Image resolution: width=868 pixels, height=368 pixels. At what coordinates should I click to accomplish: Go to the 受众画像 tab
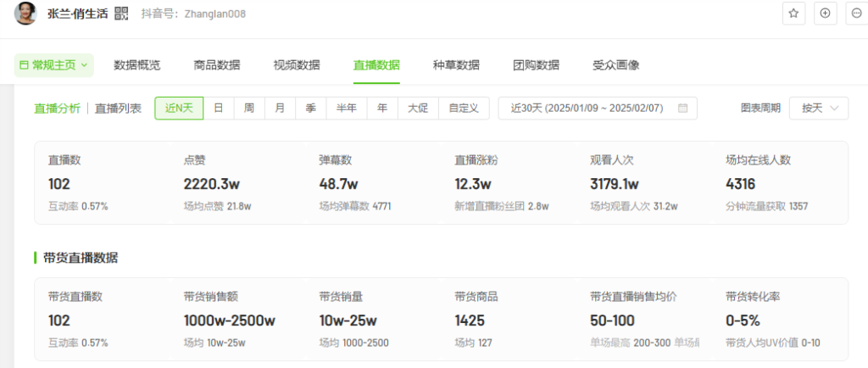pyautogui.click(x=615, y=65)
